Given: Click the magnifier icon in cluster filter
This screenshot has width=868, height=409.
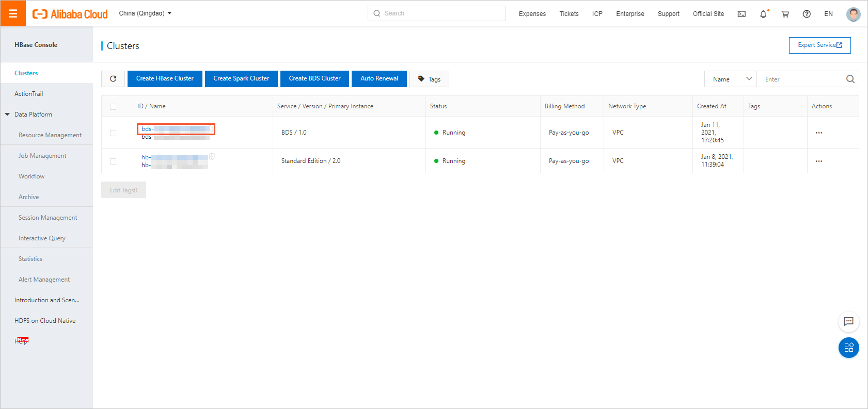Looking at the screenshot, I should click(850, 79).
